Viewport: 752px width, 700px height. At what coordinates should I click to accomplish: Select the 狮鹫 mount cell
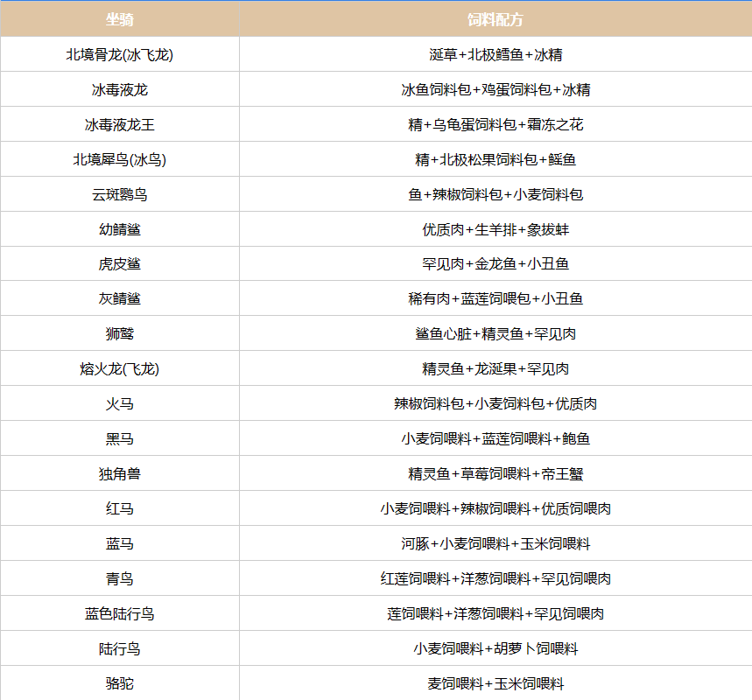click(119, 333)
